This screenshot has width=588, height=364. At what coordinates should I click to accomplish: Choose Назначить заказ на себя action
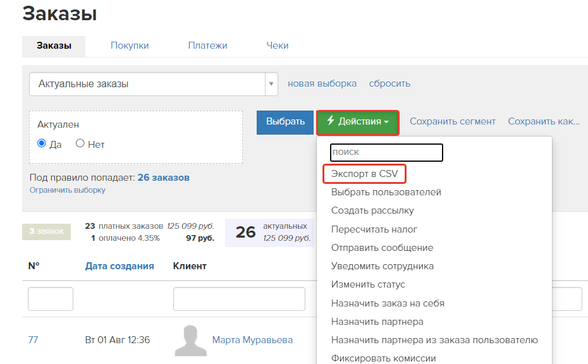(388, 303)
